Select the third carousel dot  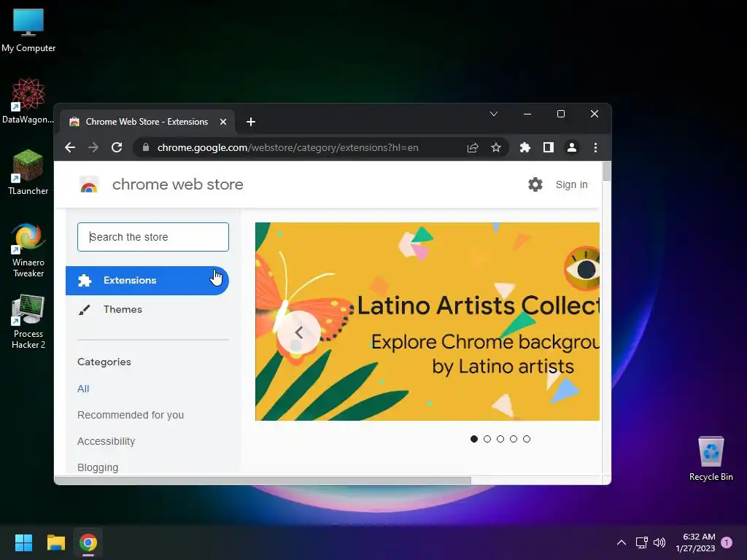[x=500, y=439]
